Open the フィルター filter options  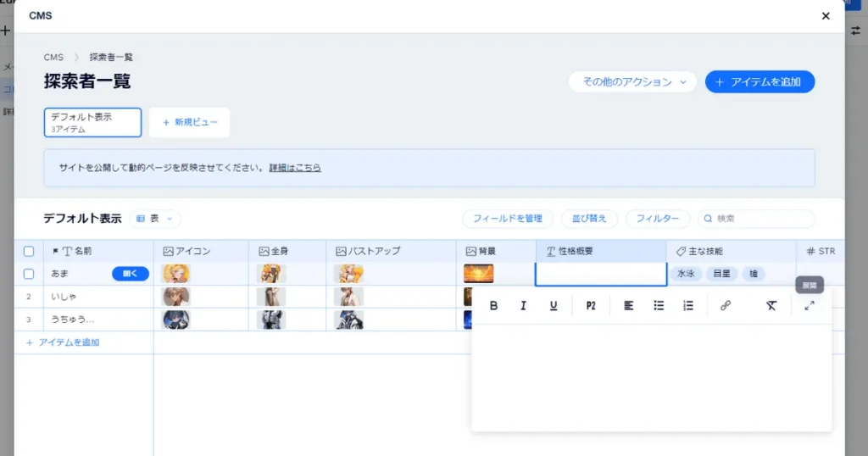(x=658, y=219)
